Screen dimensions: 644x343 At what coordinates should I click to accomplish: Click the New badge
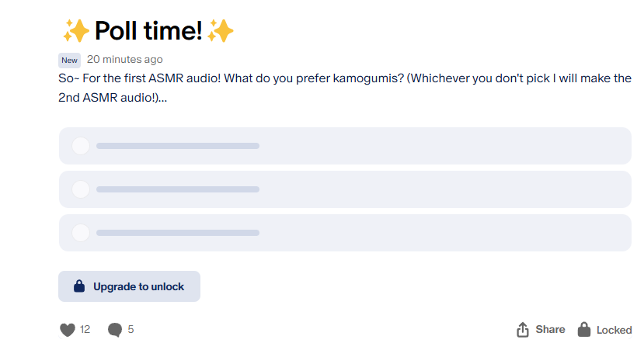69,60
